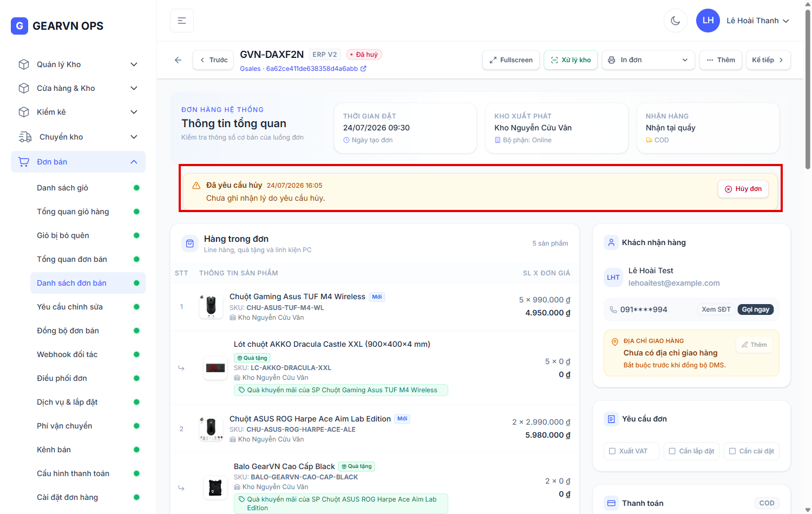Click the back arrow beside Trước
The image size is (812, 514).
[178, 60]
